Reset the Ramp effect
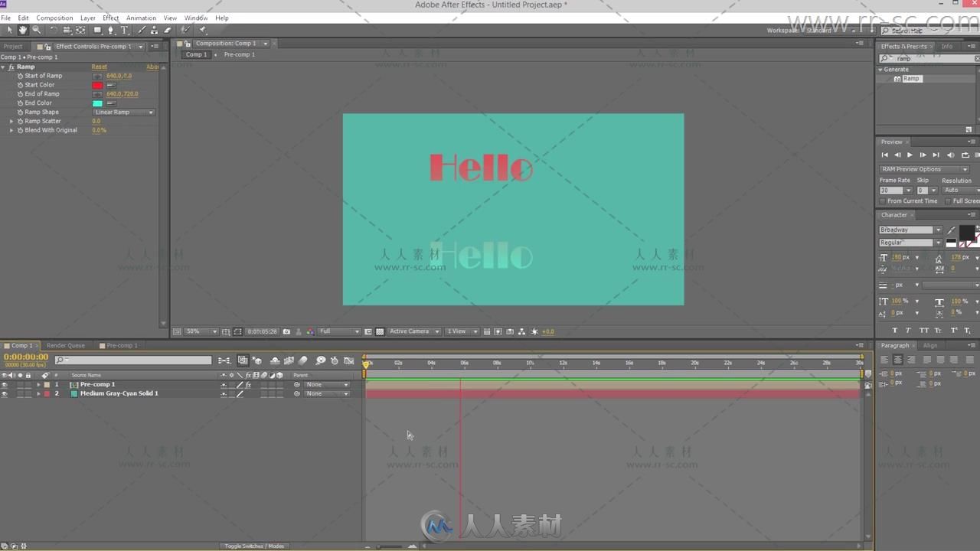980x551 pixels. (x=99, y=67)
